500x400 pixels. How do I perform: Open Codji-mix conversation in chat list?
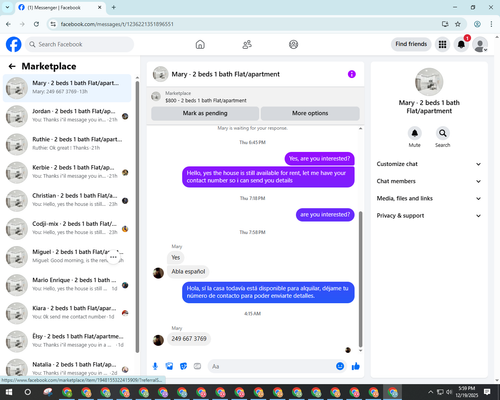67,229
